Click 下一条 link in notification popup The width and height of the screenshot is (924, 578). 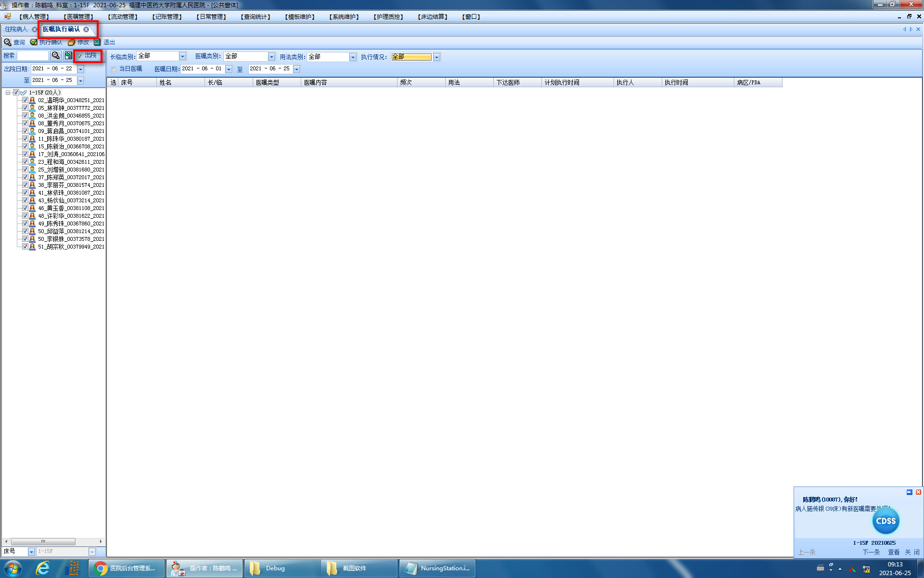coord(871,552)
